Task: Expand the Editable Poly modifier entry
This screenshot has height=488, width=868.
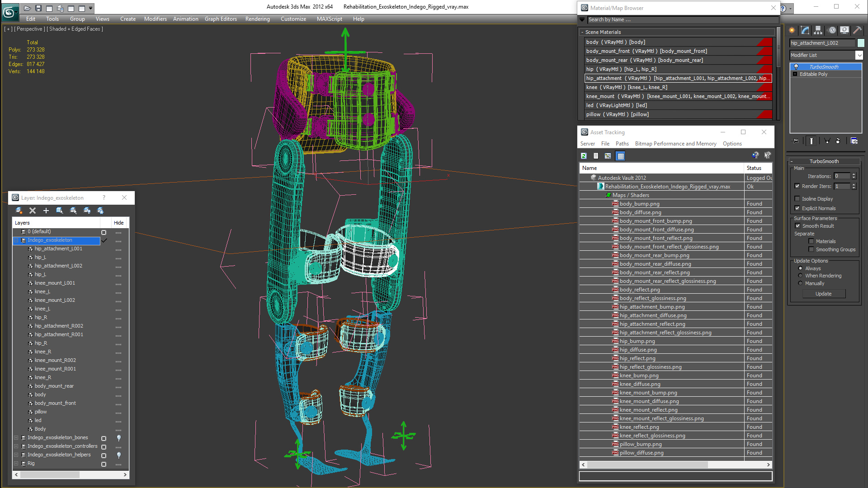Action: coord(795,74)
